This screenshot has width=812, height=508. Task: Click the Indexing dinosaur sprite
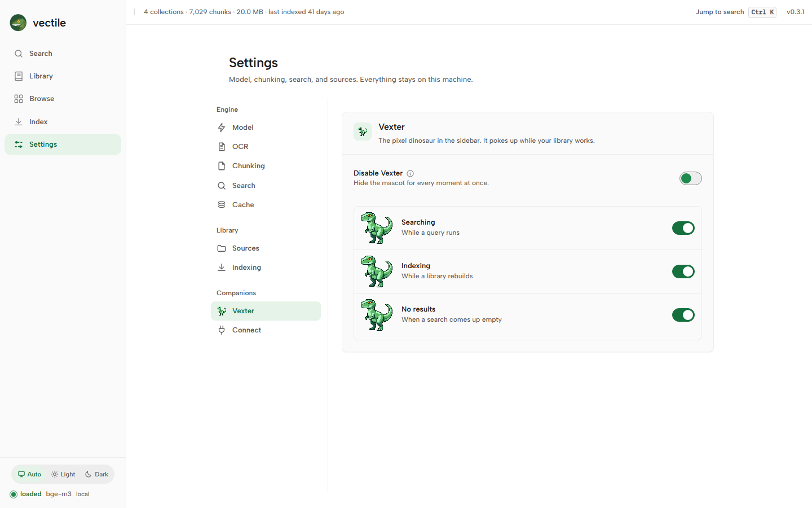pos(377,271)
